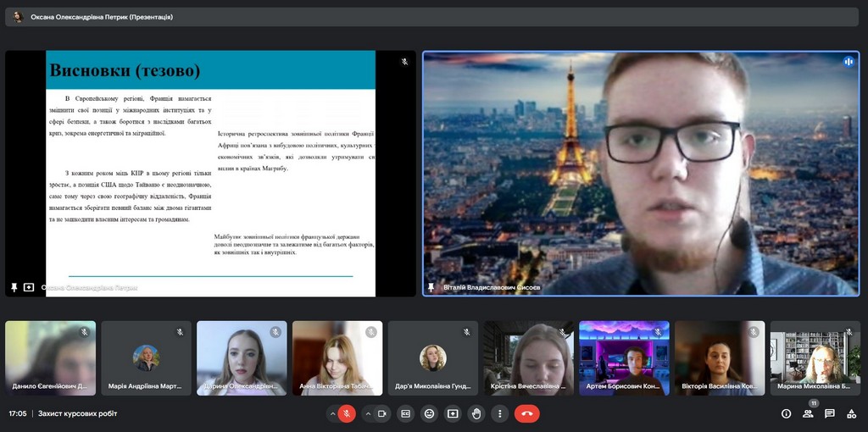Open the emoji reactions panel

click(429, 413)
